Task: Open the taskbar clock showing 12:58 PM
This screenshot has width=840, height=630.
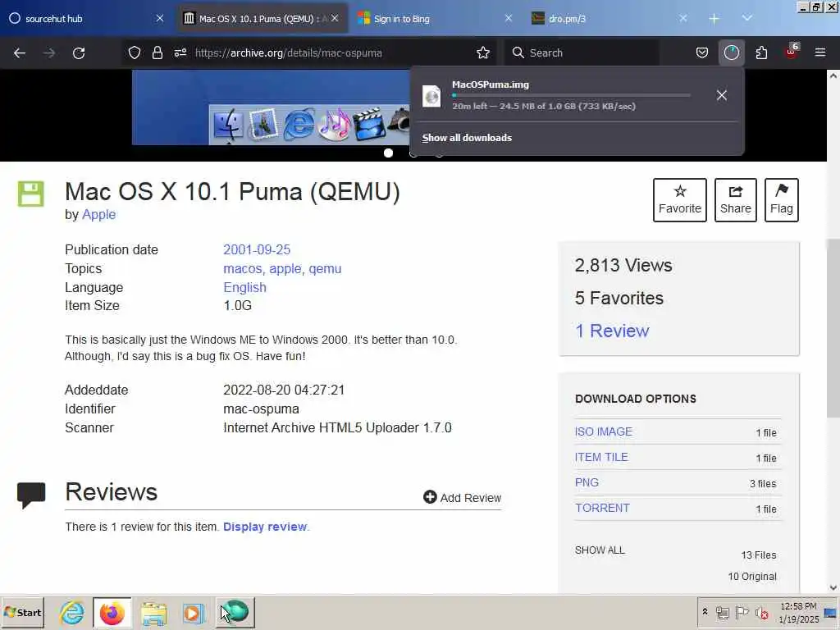Action: point(799,612)
